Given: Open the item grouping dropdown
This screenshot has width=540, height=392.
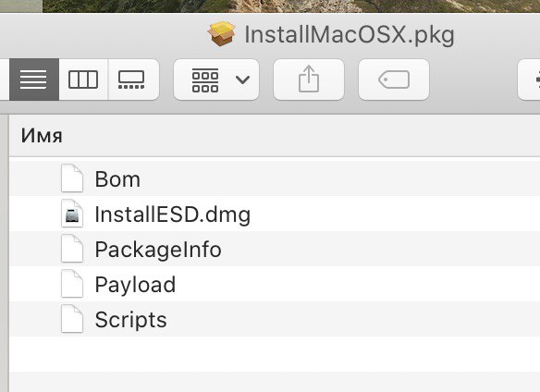Looking at the screenshot, I should click(216, 80).
